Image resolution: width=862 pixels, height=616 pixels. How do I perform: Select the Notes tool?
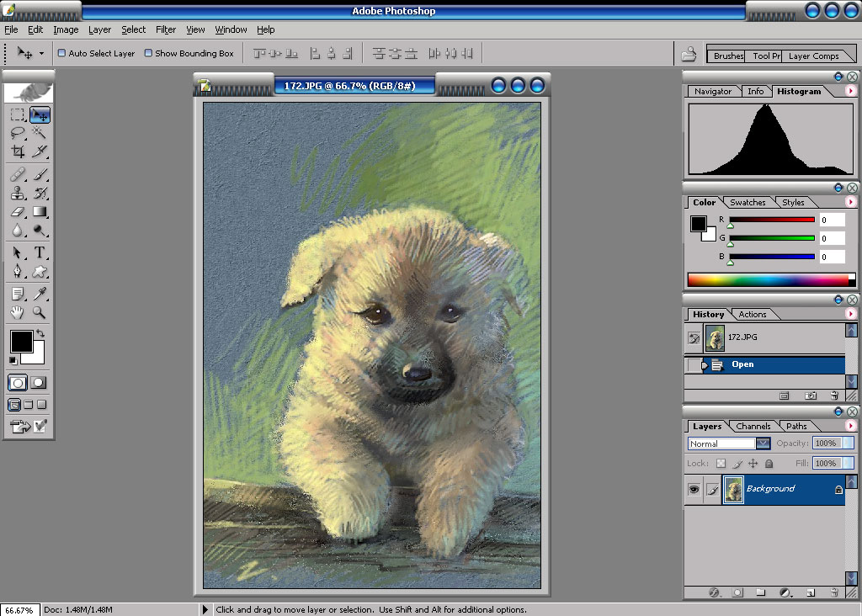[18, 294]
